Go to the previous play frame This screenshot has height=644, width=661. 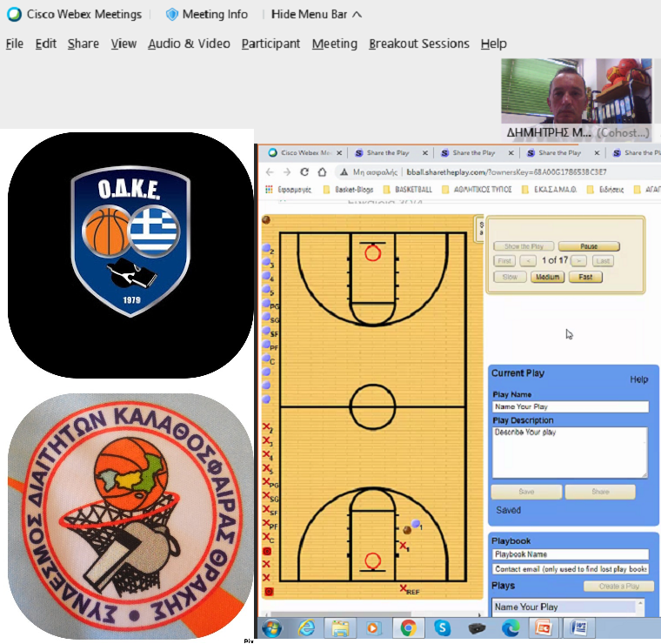[x=528, y=261]
